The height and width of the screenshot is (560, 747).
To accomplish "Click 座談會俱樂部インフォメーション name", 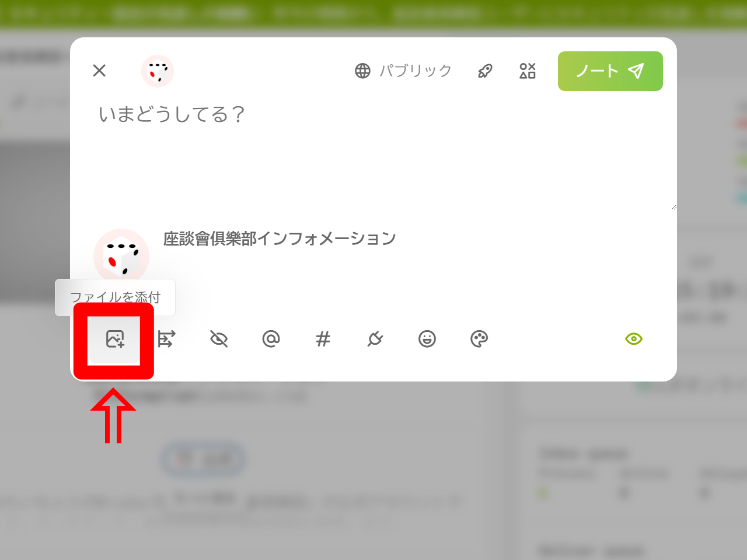I will pos(280,239).
